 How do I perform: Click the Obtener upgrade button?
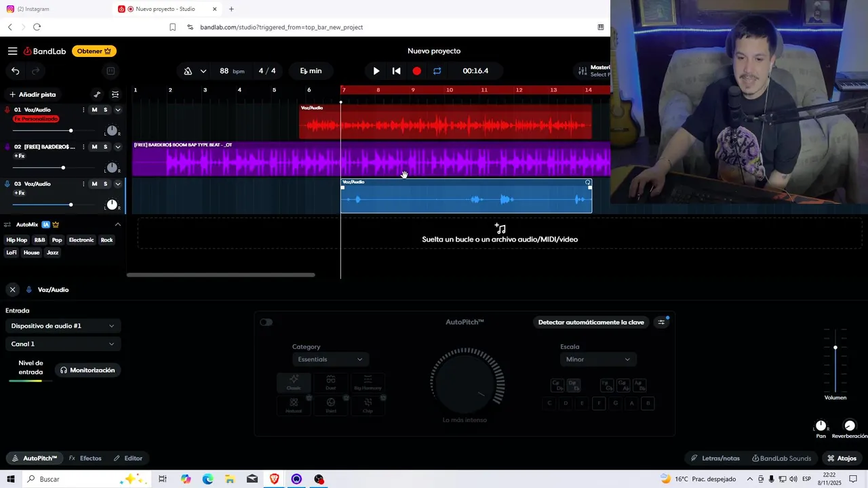pos(94,52)
